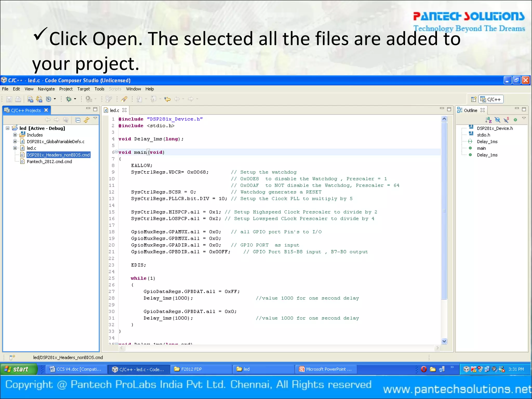The width and height of the screenshot is (532, 399).
Task: Maximize the C/C++ Projects panel
Action: pyautogui.click(x=95, y=109)
